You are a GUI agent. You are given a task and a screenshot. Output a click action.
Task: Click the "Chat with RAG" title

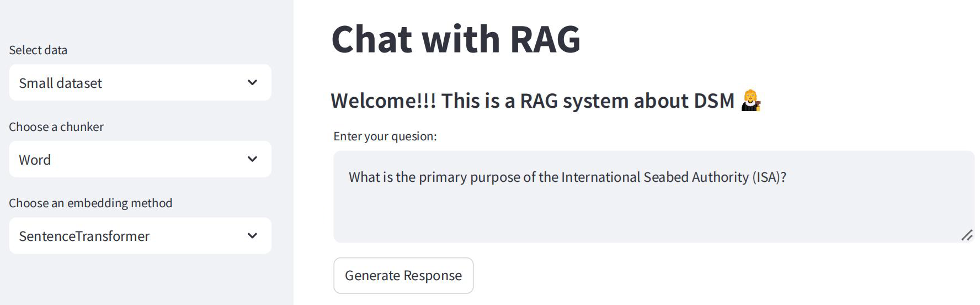pyautogui.click(x=456, y=39)
